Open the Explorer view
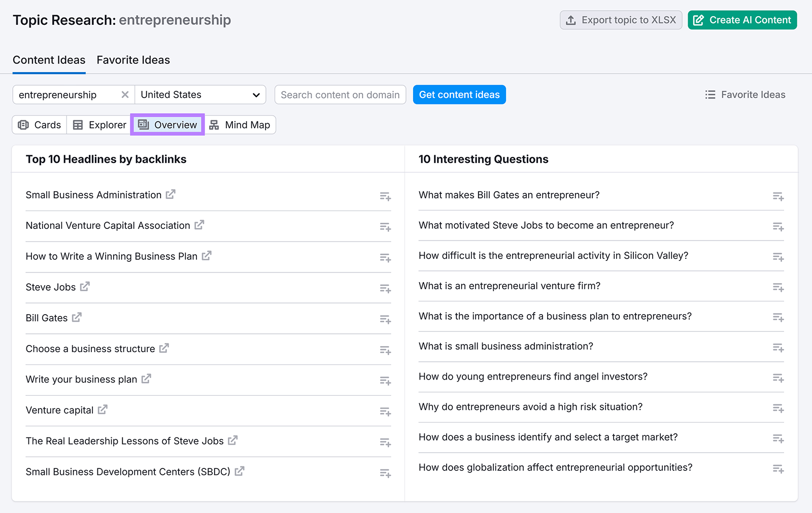This screenshot has height=513, width=812. [x=98, y=125]
